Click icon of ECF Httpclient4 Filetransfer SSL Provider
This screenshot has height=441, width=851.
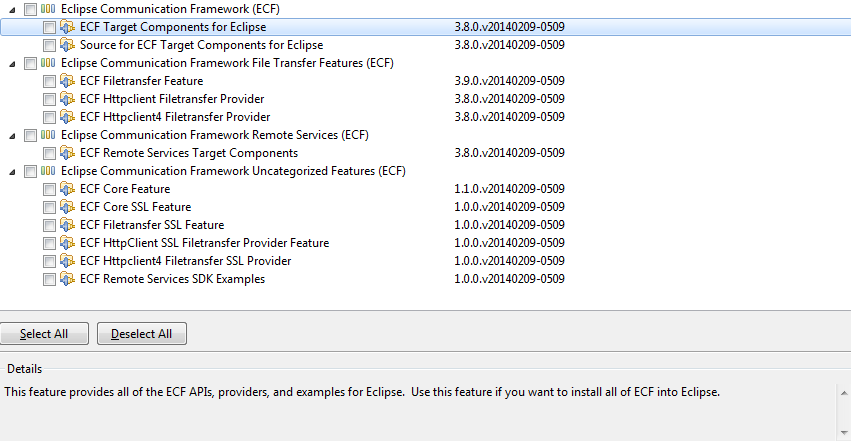(67, 260)
